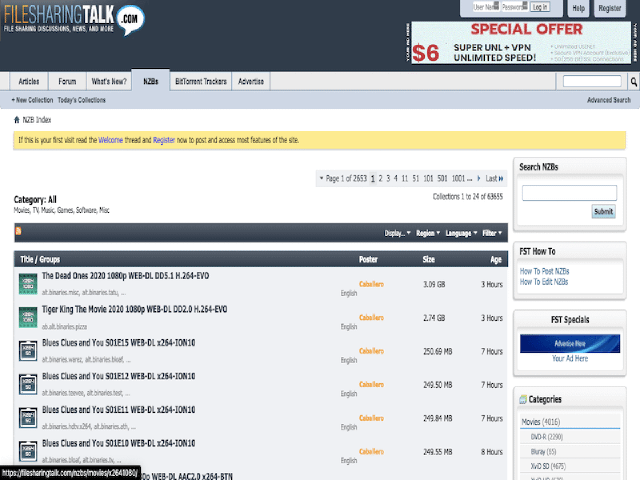The width and height of the screenshot is (640, 480).
Task: Open the BitTorrent Trackers tab
Action: (201, 81)
